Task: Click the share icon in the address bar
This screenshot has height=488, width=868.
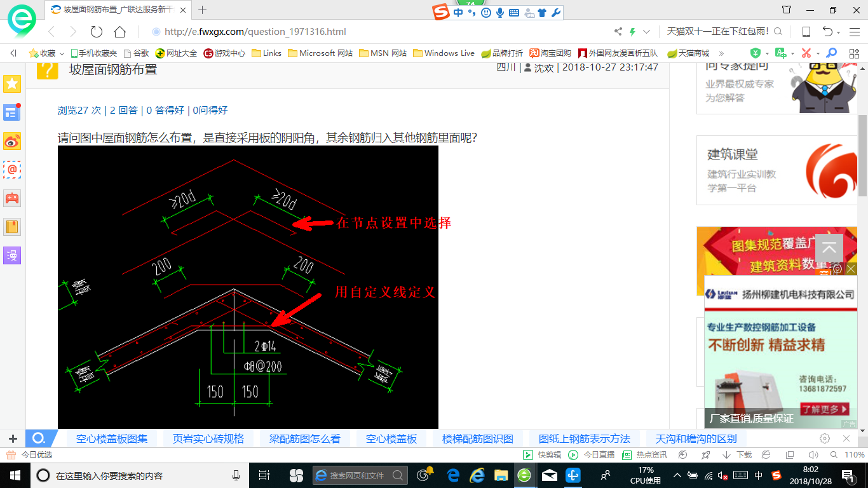Action: (x=618, y=32)
